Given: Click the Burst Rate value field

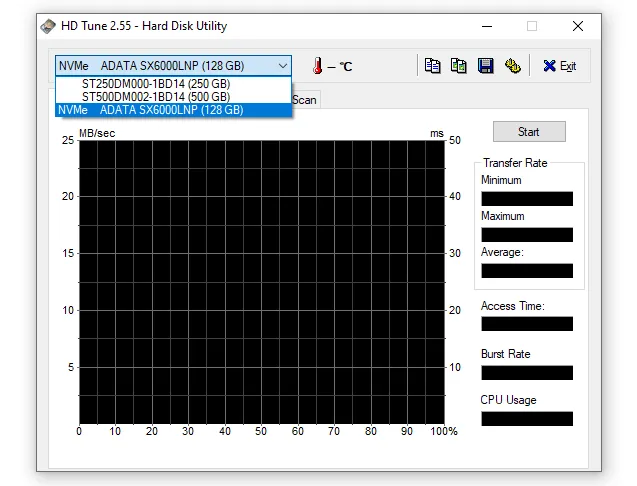Looking at the screenshot, I should point(527,373).
